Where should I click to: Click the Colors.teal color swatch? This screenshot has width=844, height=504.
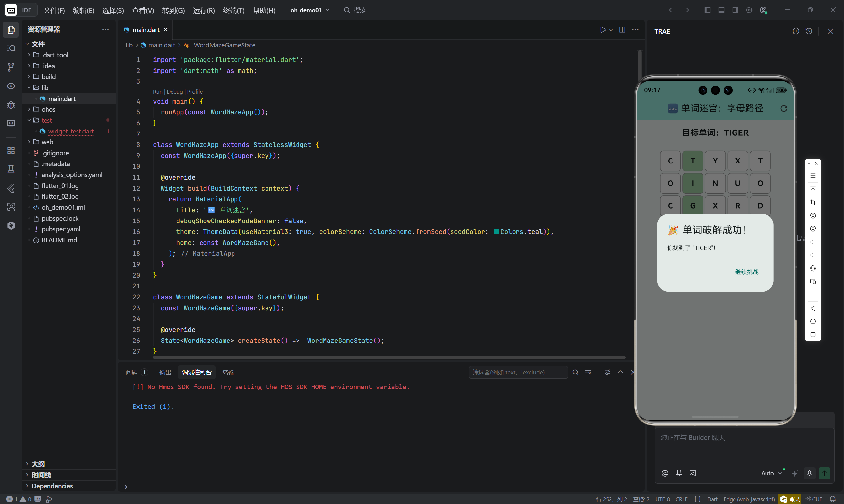[x=496, y=232]
